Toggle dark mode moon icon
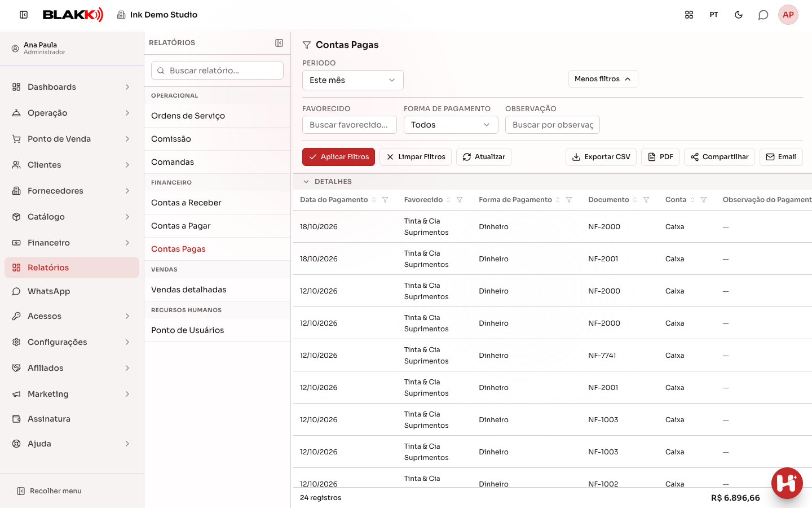This screenshot has height=508, width=812. [x=739, y=15]
